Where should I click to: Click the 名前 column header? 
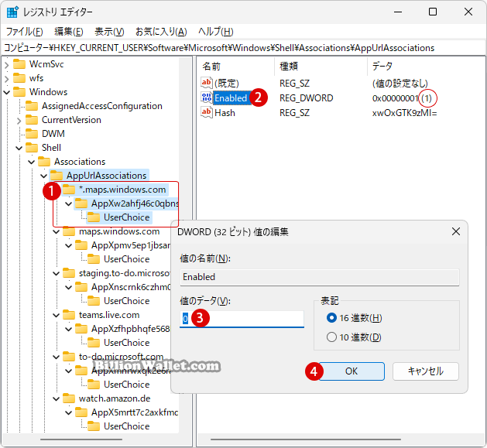[211, 66]
